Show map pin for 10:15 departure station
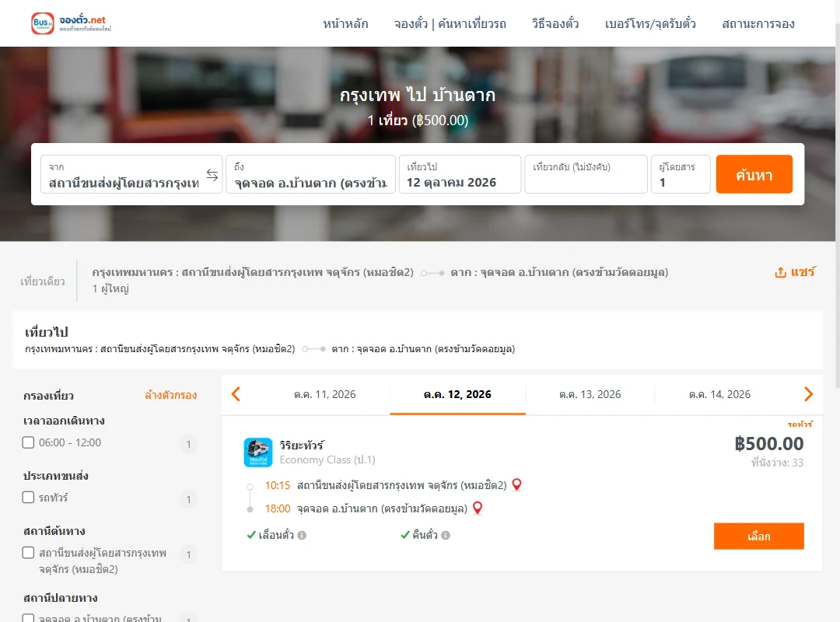The width and height of the screenshot is (840, 622). click(x=516, y=485)
